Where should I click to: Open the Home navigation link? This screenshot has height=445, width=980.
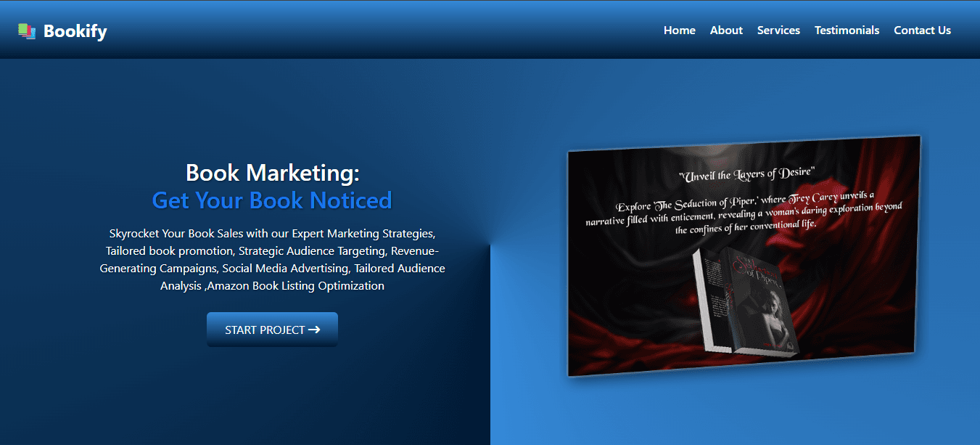(x=679, y=30)
